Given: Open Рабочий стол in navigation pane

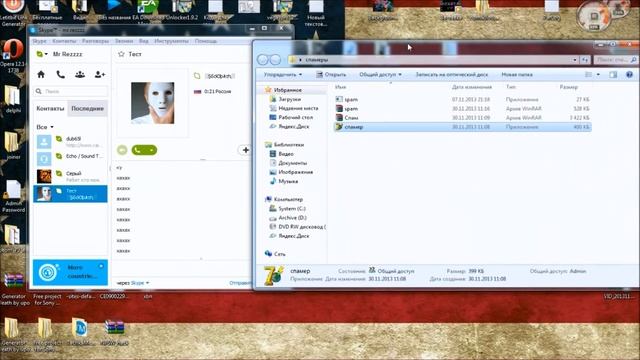Looking at the screenshot, I should [x=296, y=117].
